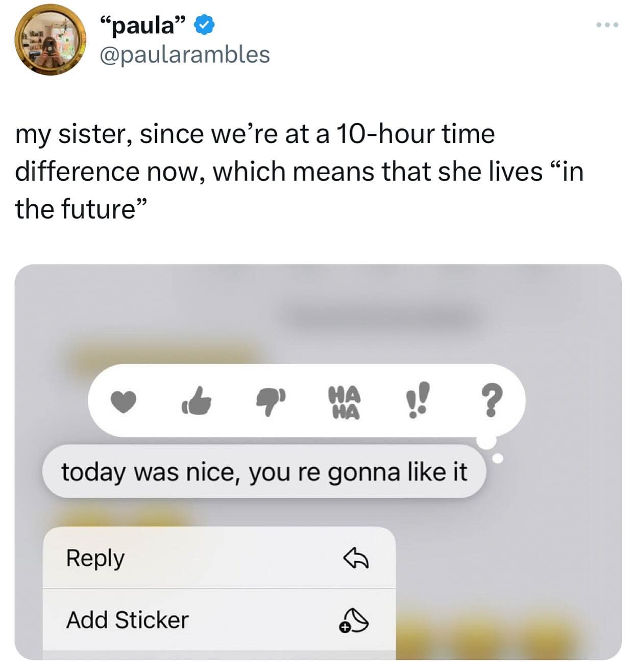Click the display name "paula"
Viewport: 636px width, 672px height.
[x=142, y=25]
